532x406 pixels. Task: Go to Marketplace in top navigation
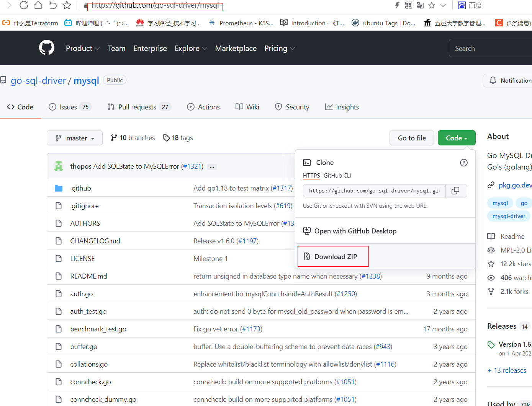point(236,48)
